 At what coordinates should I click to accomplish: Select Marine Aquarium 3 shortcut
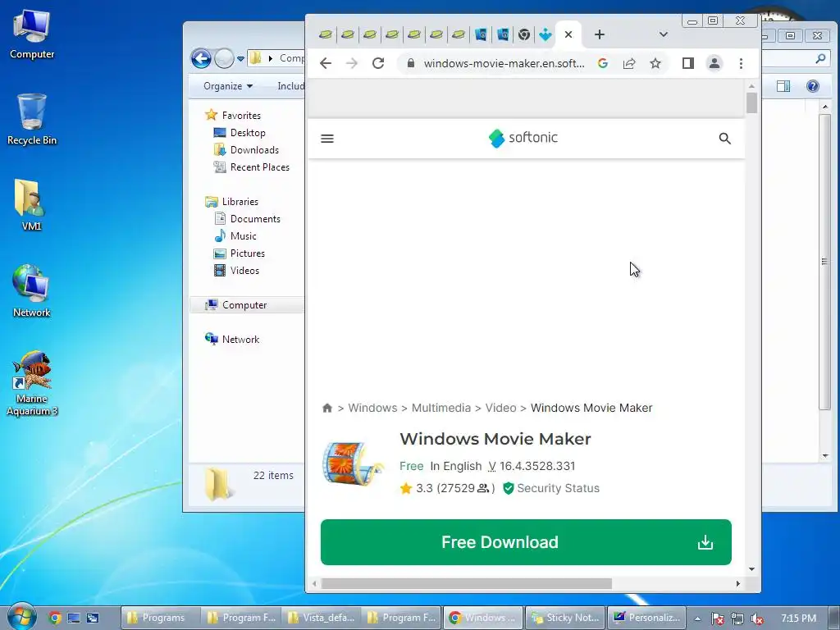32,383
